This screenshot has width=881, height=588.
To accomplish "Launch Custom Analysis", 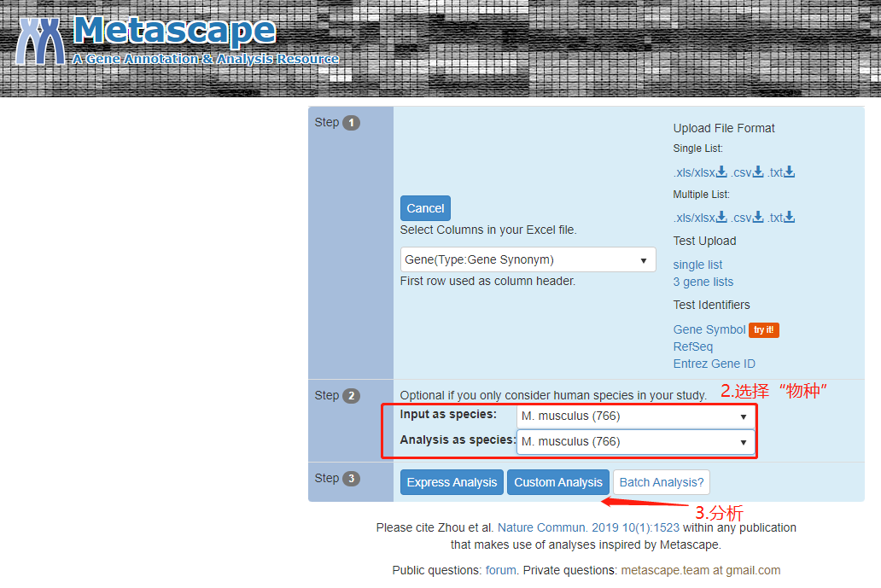I will click(557, 482).
